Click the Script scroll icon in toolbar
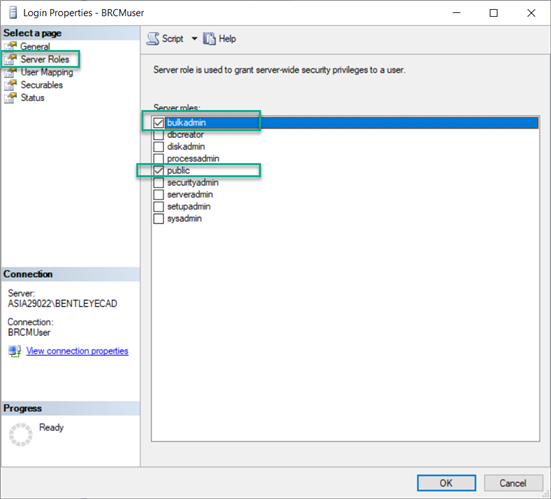Image resolution: width=551 pixels, height=499 pixels. click(x=153, y=39)
